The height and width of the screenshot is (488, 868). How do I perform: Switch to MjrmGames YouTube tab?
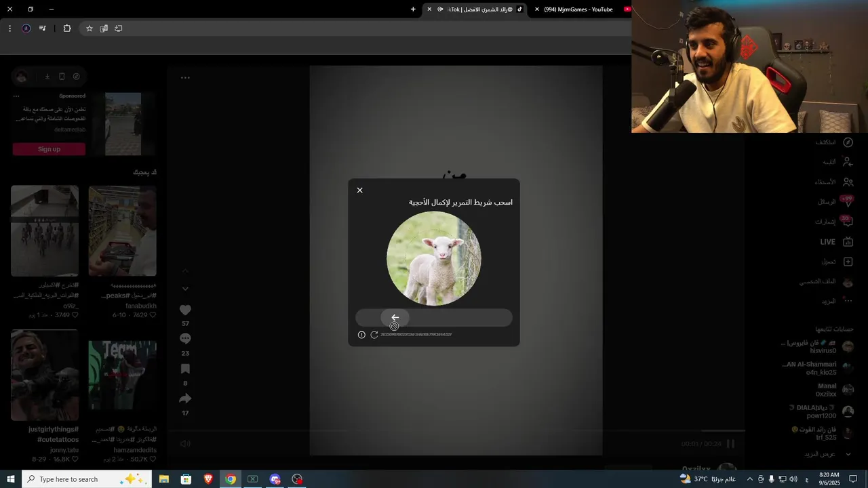pos(580,9)
